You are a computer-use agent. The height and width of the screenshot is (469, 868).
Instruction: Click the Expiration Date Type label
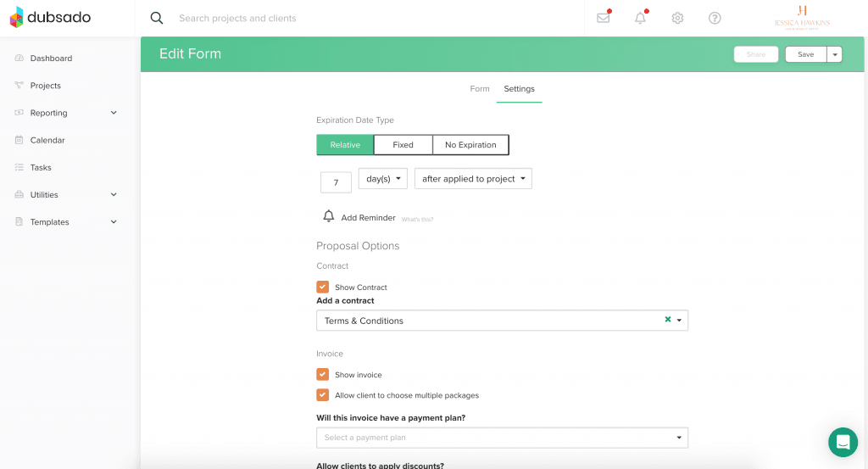[x=355, y=120]
